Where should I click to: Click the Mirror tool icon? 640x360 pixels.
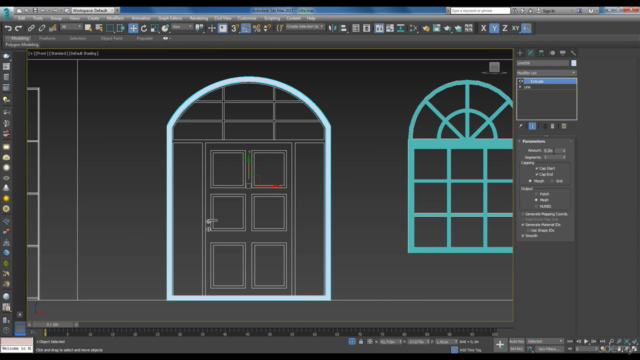[x=333, y=28]
